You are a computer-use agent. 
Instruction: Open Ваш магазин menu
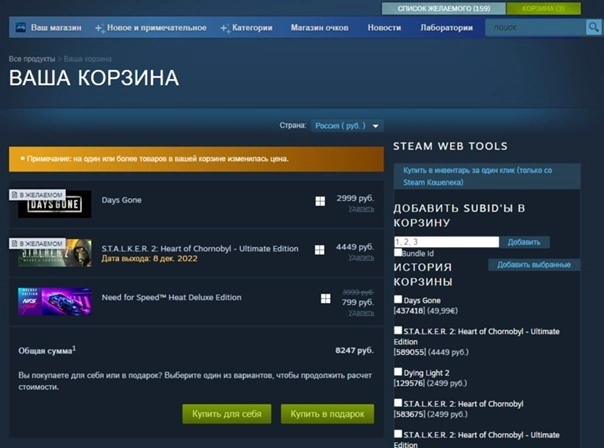[56, 28]
